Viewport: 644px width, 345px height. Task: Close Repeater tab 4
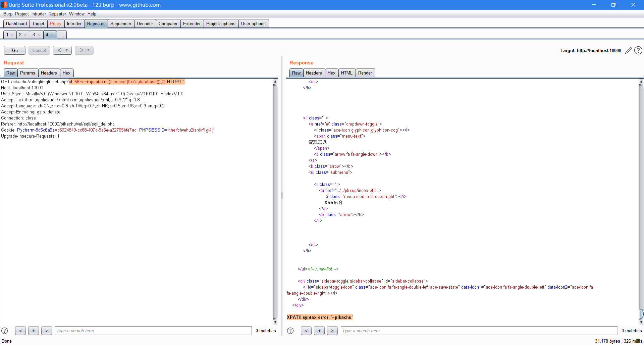click(52, 35)
